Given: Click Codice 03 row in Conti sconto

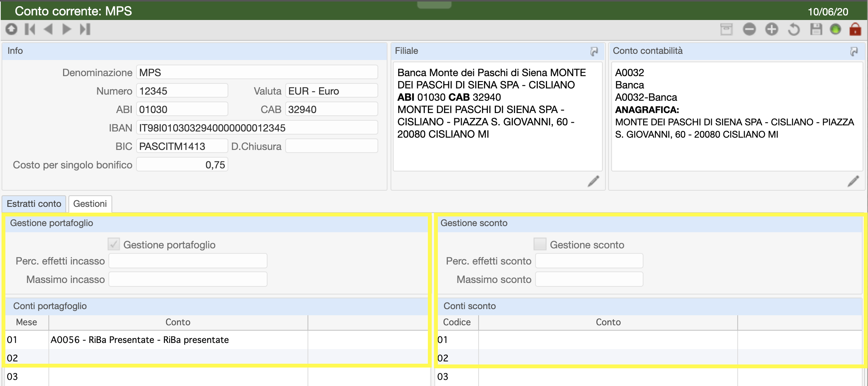Looking at the screenshot, I should pos(650,377).
